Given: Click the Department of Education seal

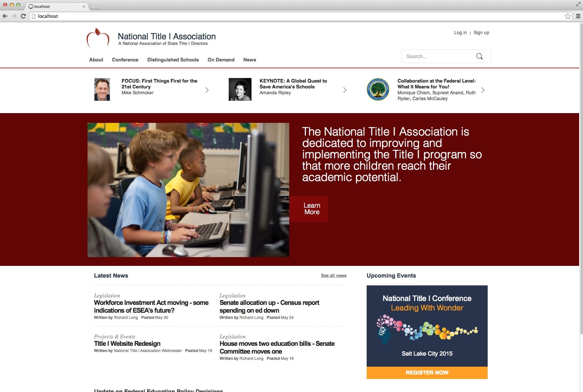Looking at the screenshot, I should click(x=378, y=89).
